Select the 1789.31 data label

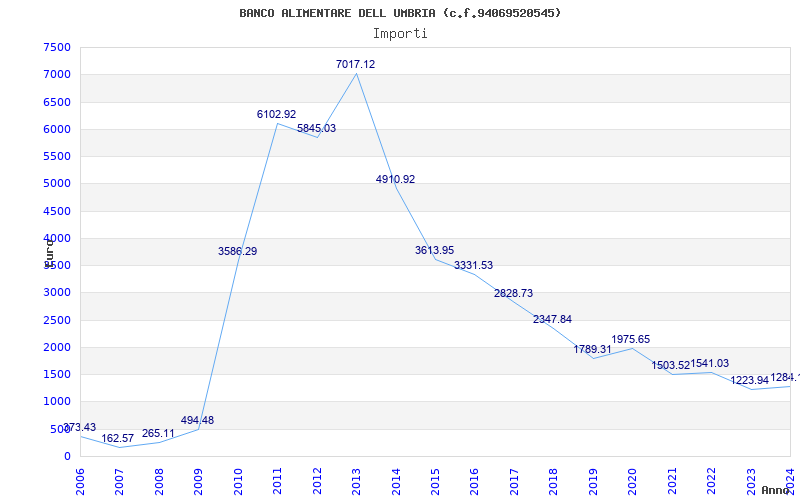pyautogui.click(x=592, y=349)
